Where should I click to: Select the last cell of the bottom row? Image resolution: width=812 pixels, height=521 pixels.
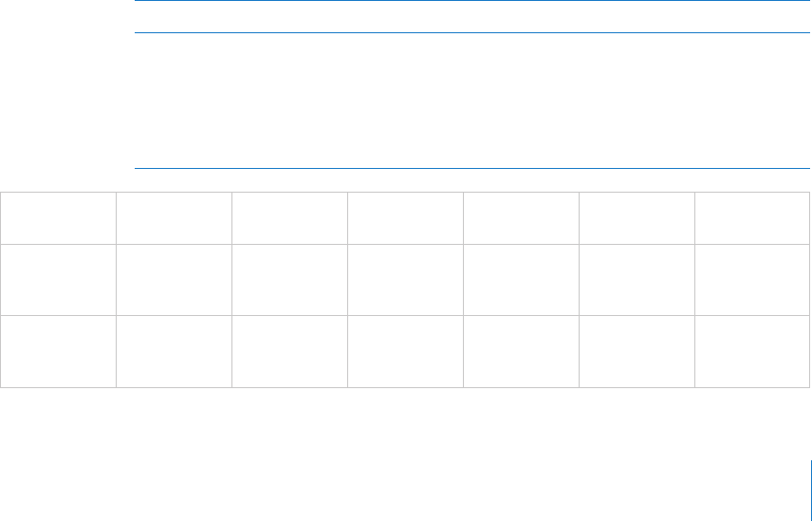coord(753,351)
